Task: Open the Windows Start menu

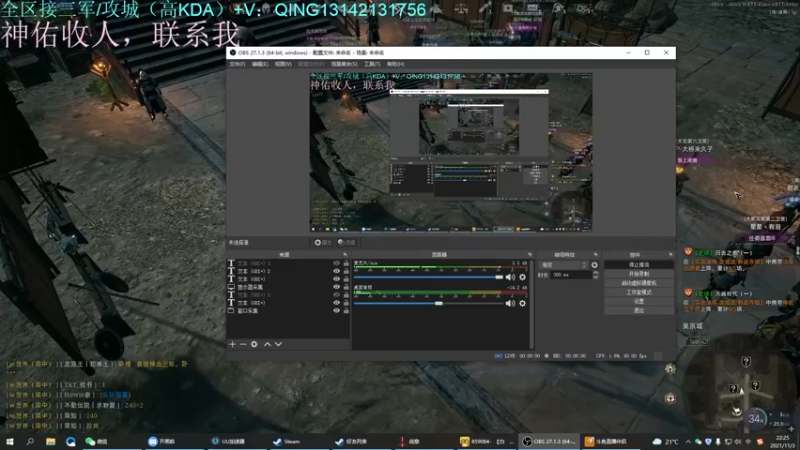Action: pyautogui.click(x=10, y=441)
